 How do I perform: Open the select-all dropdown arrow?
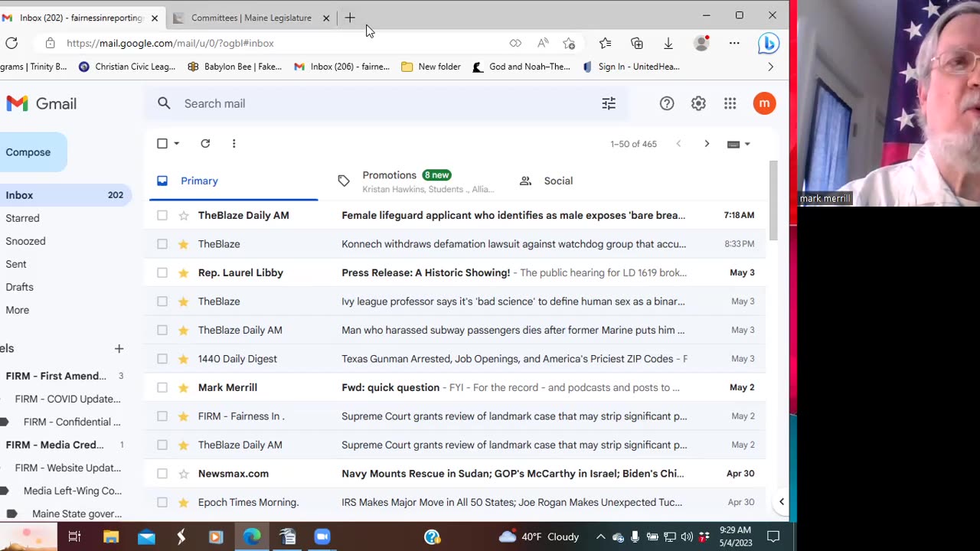177,143
